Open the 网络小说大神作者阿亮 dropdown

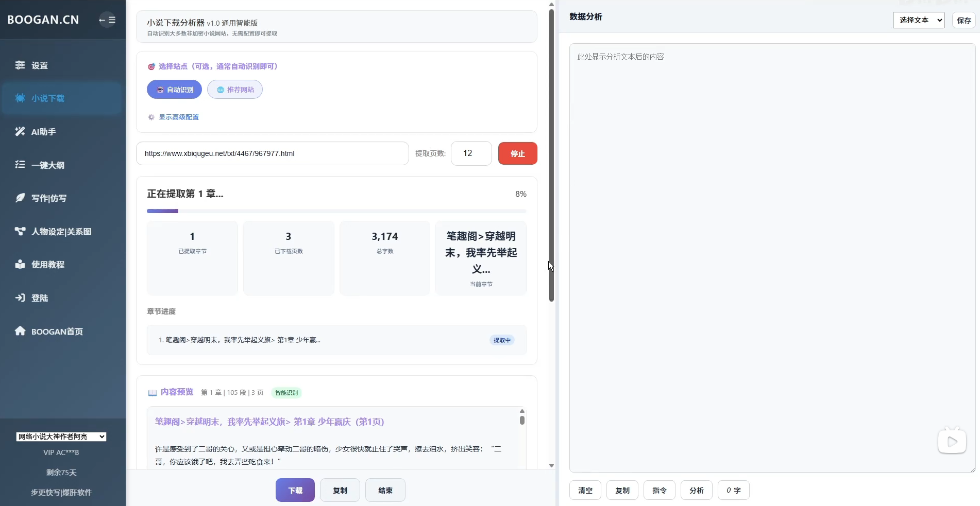(61, 437)
